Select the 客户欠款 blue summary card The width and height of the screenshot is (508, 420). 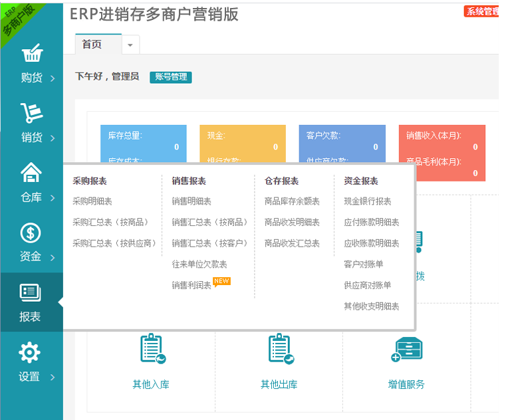point(342,144)
